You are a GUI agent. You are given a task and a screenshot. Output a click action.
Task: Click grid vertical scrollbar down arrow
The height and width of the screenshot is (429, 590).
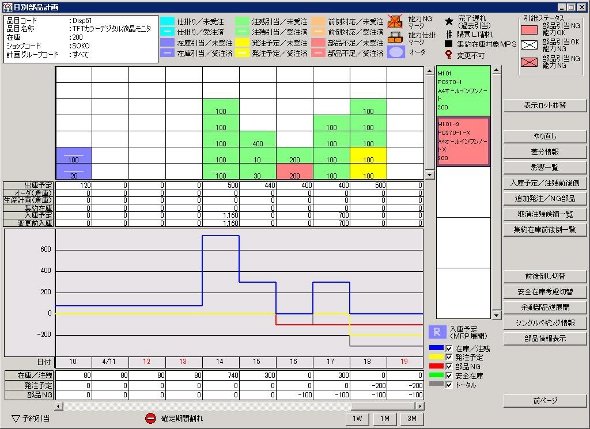tap(429, 175)
